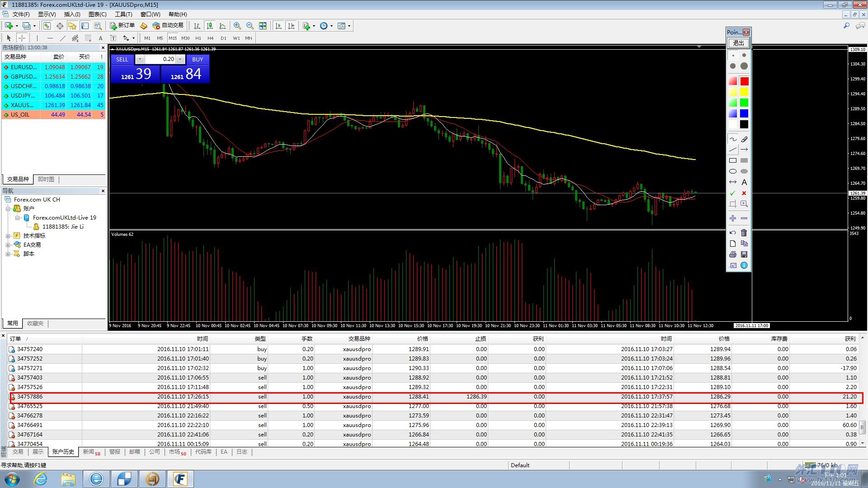Switch chart to bar chart mode
Screen dimensions: 868x488
197,26
